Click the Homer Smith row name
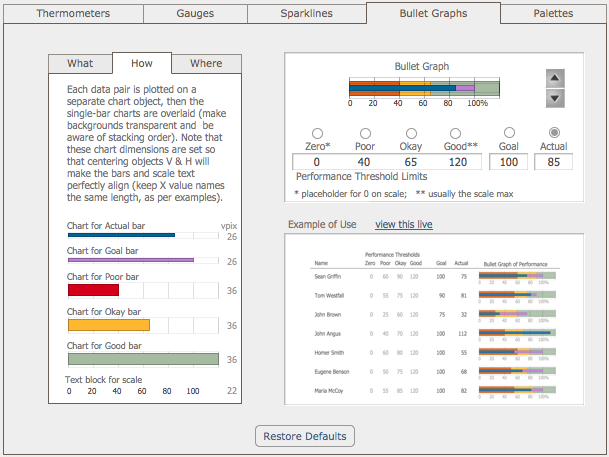The width and height of the screenshot is (609, 457). (329, 353)
